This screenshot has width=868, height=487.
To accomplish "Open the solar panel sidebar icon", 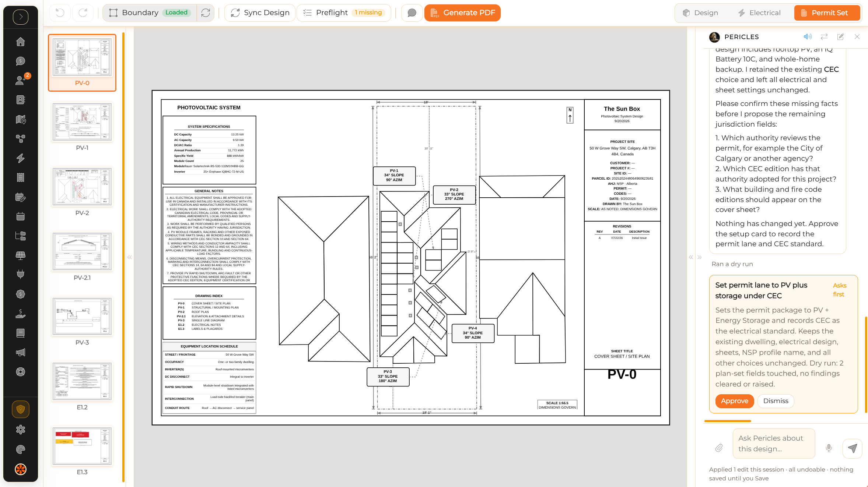I will (21, 255).
